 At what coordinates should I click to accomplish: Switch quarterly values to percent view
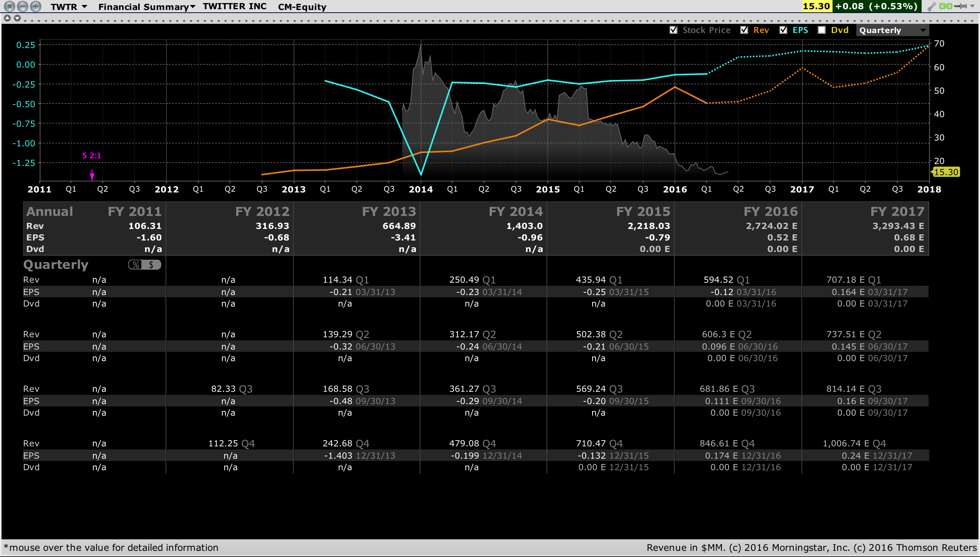[136, 265]
